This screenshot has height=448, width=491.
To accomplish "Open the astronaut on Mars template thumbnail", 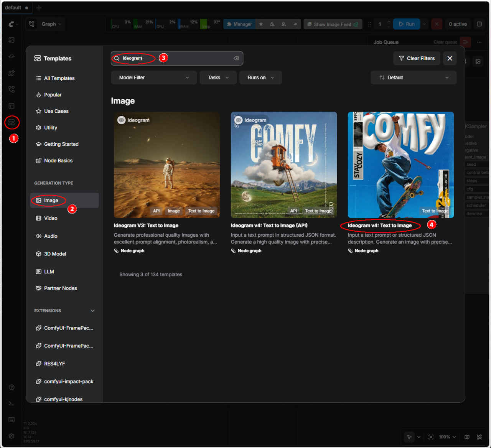I will (167, 165).
